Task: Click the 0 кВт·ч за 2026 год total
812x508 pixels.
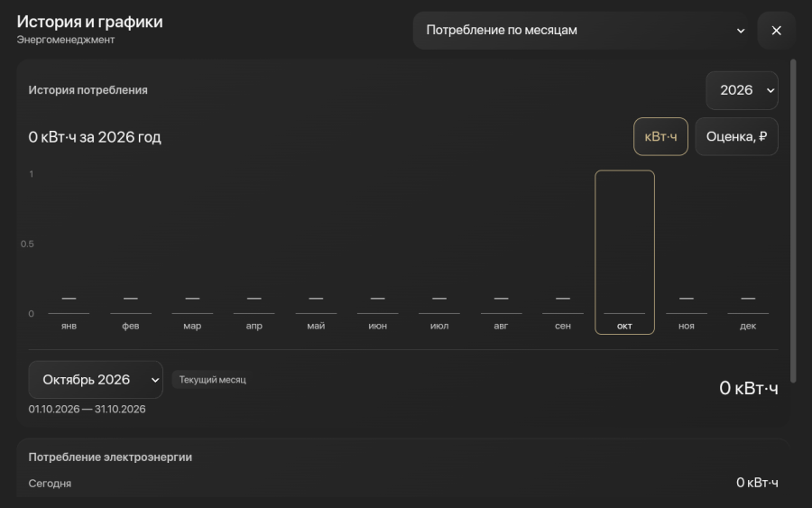Action: click(95, 137)
